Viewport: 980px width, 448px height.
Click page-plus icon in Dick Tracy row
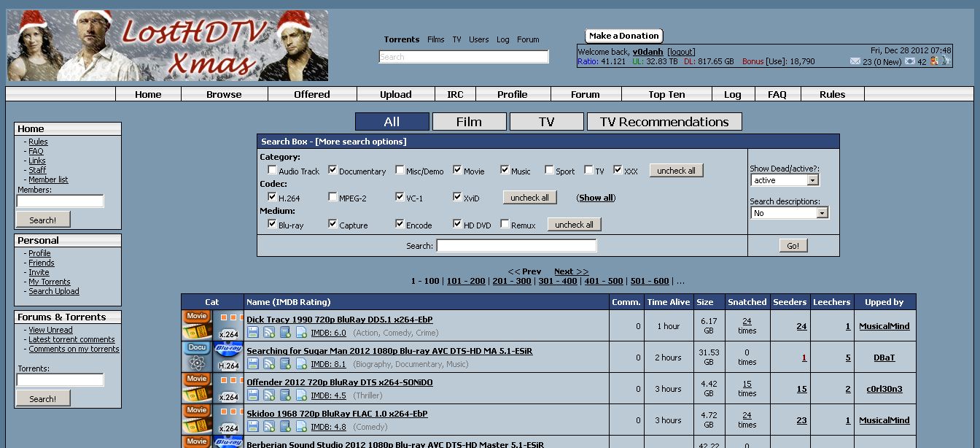point(301,333)
